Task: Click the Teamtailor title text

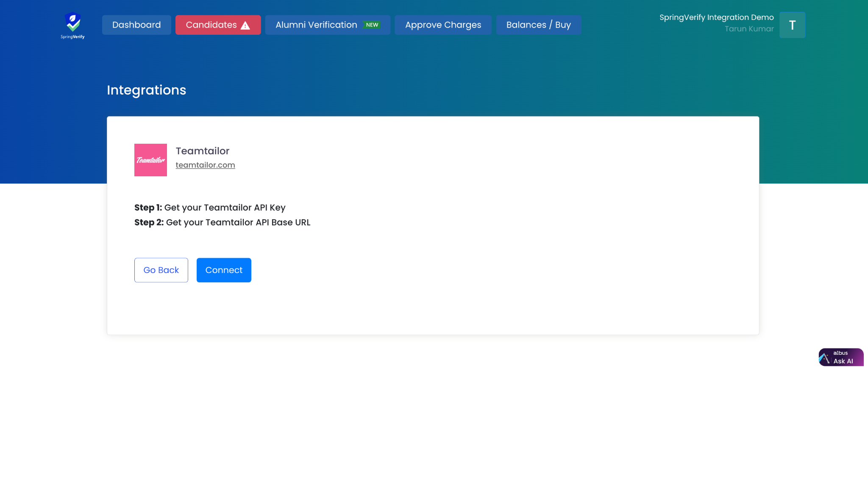Action: click(x=203, y=151)
